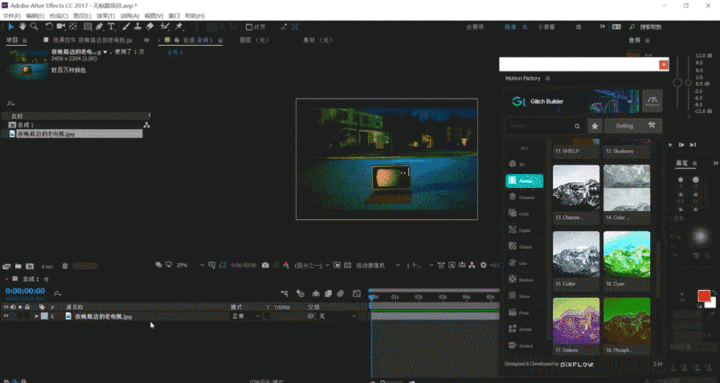Select the Rotation tool
This screenshot has height=383, width=720.
pos(49,27)
